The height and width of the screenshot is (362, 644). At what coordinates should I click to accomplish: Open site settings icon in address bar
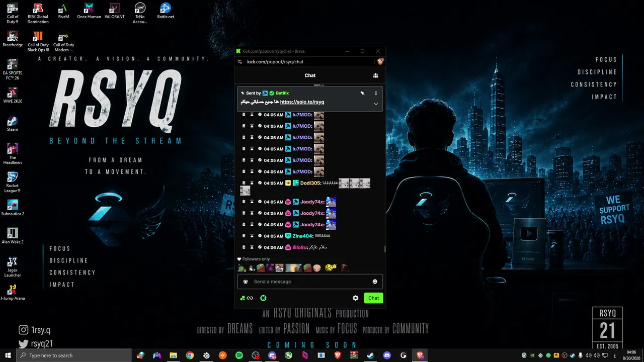tap(240, 62)
